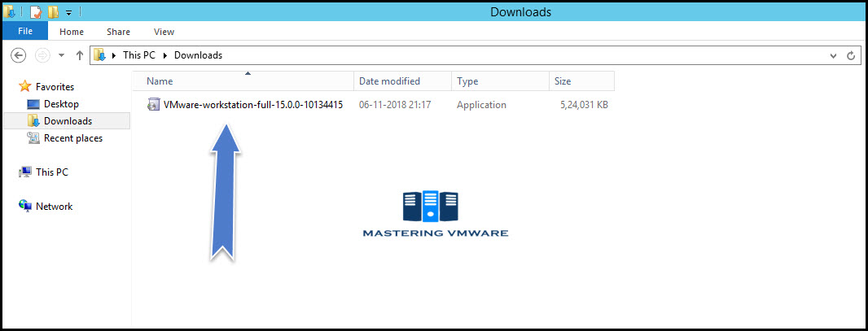This screenshot has height=331, width=868.
Task: Select the VMware-workstation-full-15.0.0-10134415 file
Action: [253, 104]
